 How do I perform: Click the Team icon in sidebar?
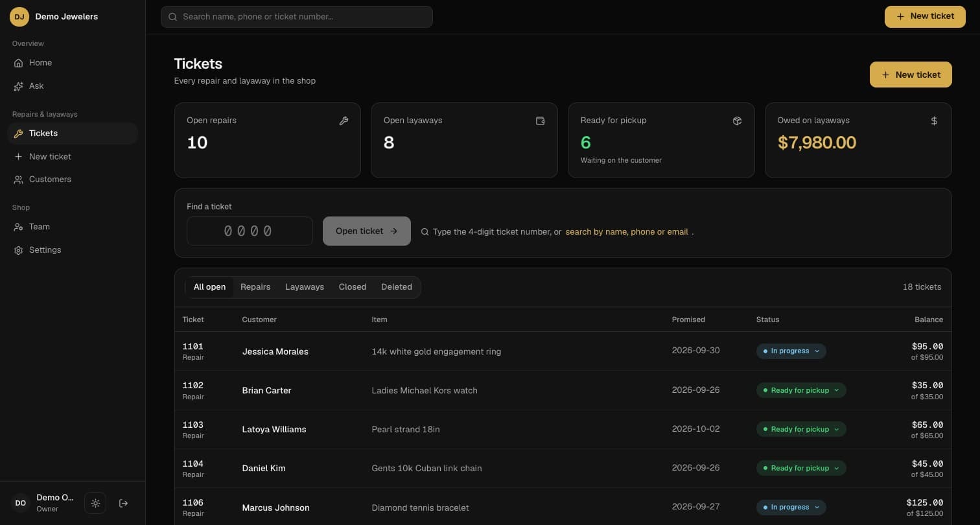pos(18,227)
